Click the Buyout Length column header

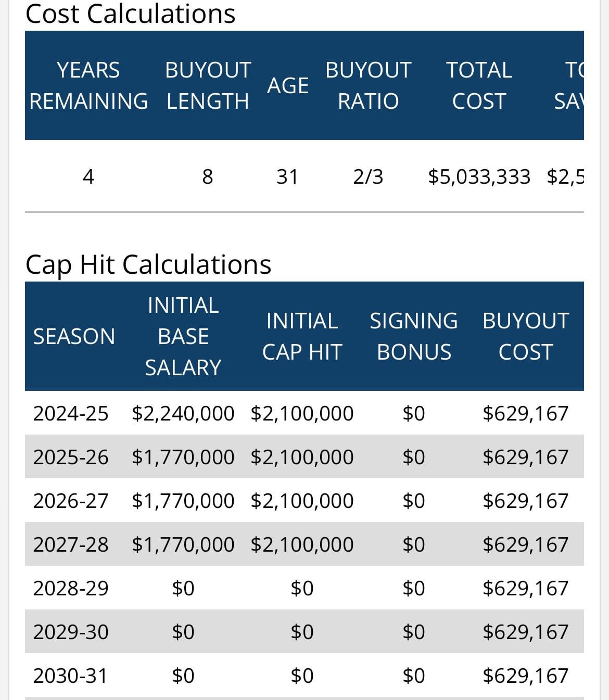tap(208, 85)
